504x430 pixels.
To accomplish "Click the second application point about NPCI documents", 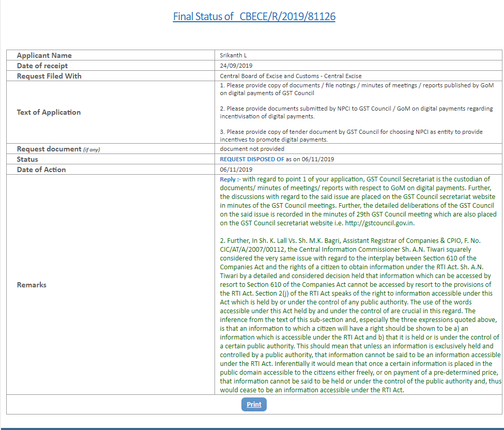I will pyautogui.click(x=356, y=112).
